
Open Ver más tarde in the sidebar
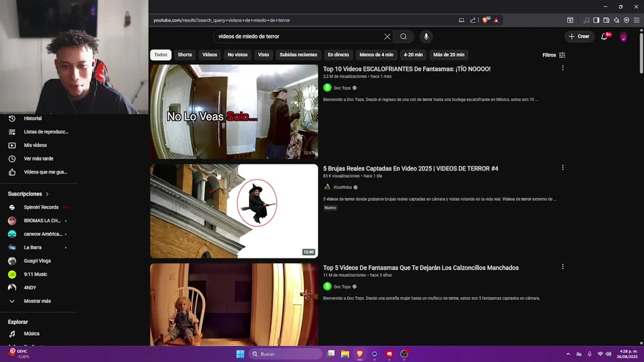point(38,158)
